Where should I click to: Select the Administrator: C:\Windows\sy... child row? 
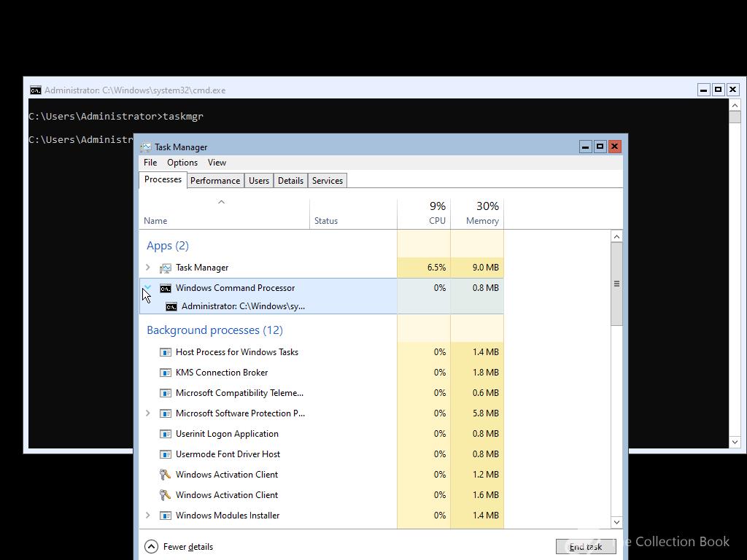click(x=243, y=306)
